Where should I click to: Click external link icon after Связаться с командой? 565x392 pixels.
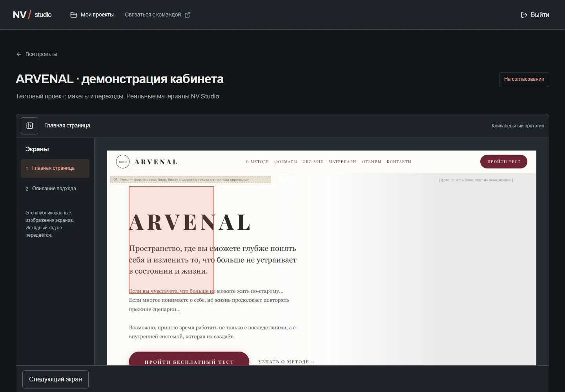[188, 15]
